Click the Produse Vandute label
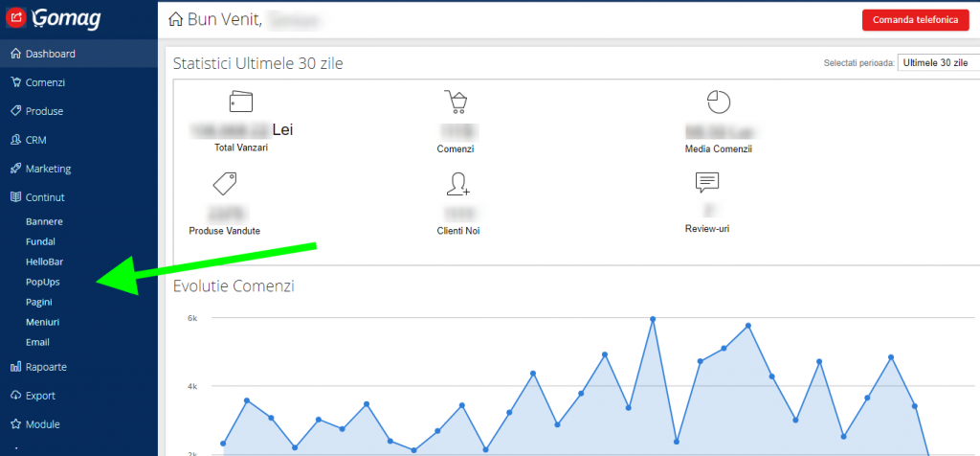The image size is (980, 456). click(x=224, y=231)
